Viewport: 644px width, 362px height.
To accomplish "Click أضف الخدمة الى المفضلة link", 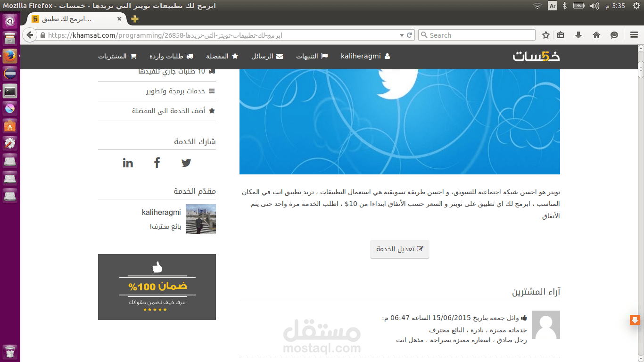I will coord(174,111).
